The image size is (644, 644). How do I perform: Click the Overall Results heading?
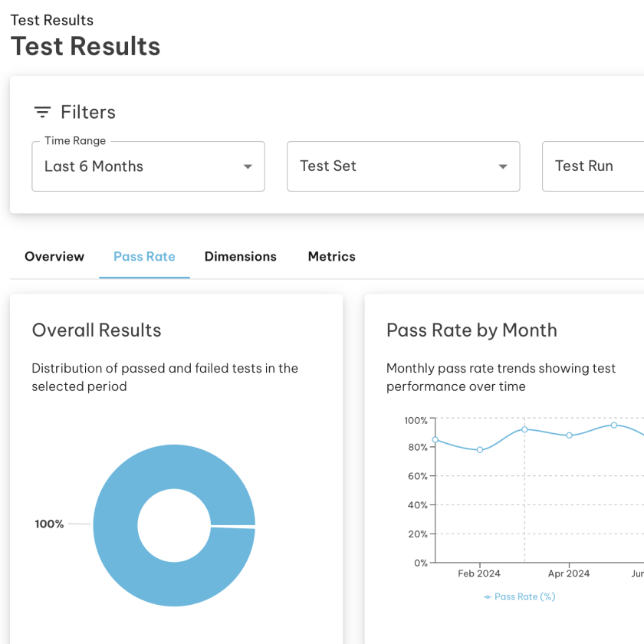pyautogui.click(x=97, y=330)
